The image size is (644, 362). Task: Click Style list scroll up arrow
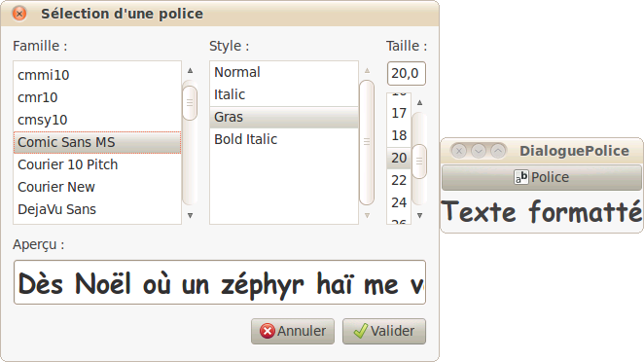click(x=367, y=71)
